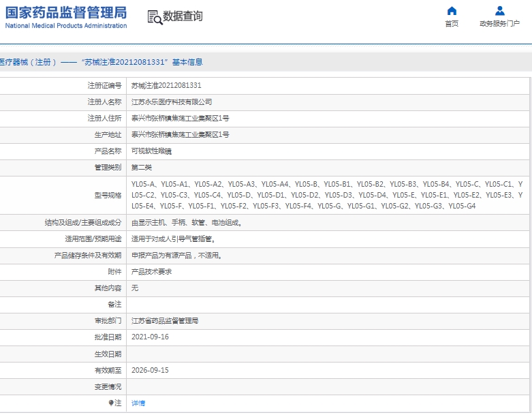The height and width of the screenshot is (415, 532).
Task: Click National Medical Products Administration text
Action: [x=66, y=25]
